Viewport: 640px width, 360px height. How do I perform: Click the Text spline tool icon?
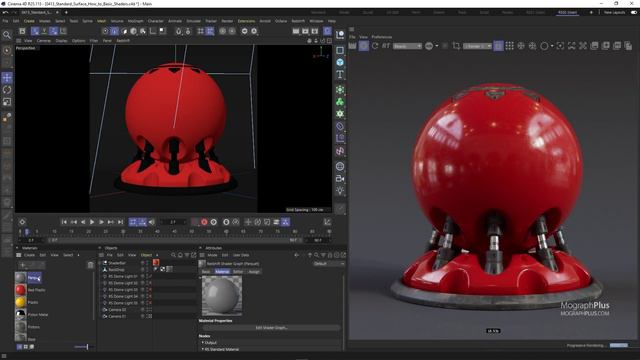coord(340,74)
